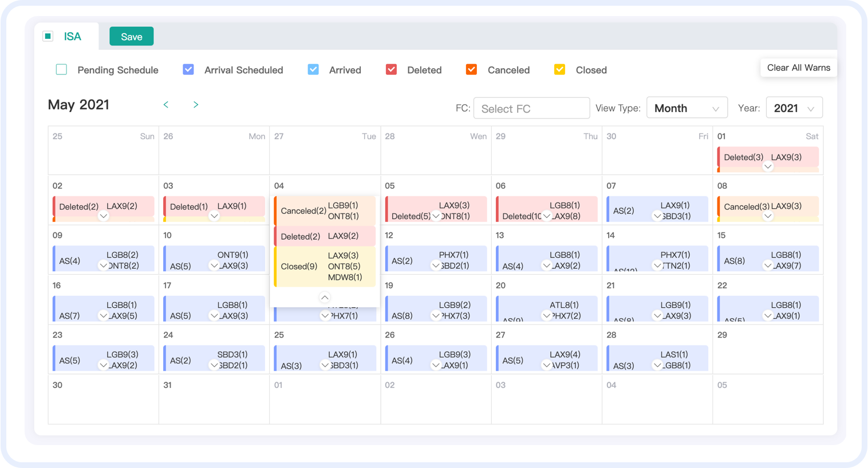Click the ISA tab square icon
Image resolution: width=868 pixels, height=468 pixels.
(48, 37)
